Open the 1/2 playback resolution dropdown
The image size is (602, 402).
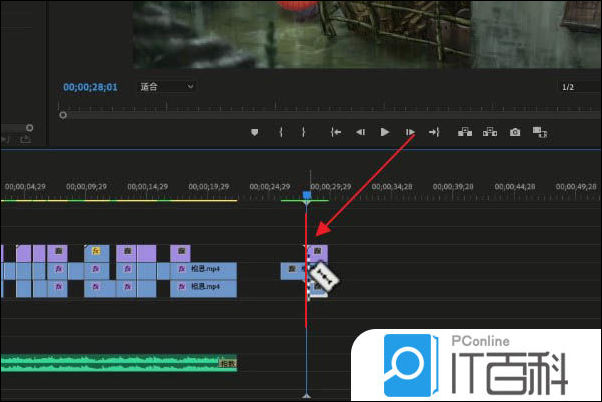(x=578, y=87)
